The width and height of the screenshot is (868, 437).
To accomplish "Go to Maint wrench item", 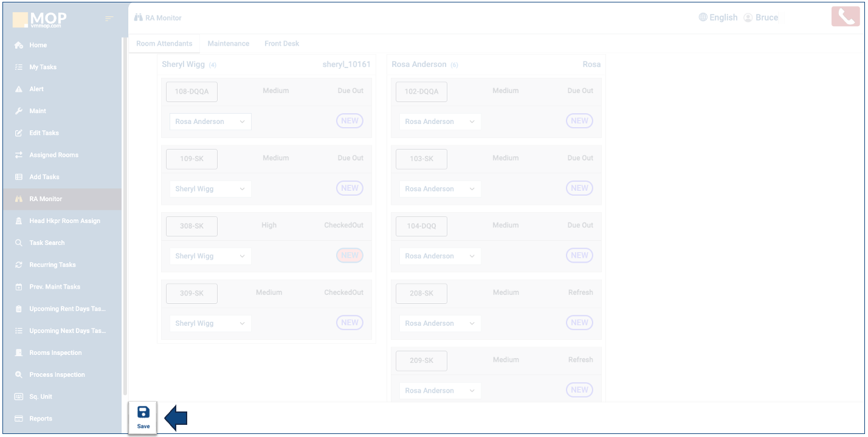I will pos(37,111).
